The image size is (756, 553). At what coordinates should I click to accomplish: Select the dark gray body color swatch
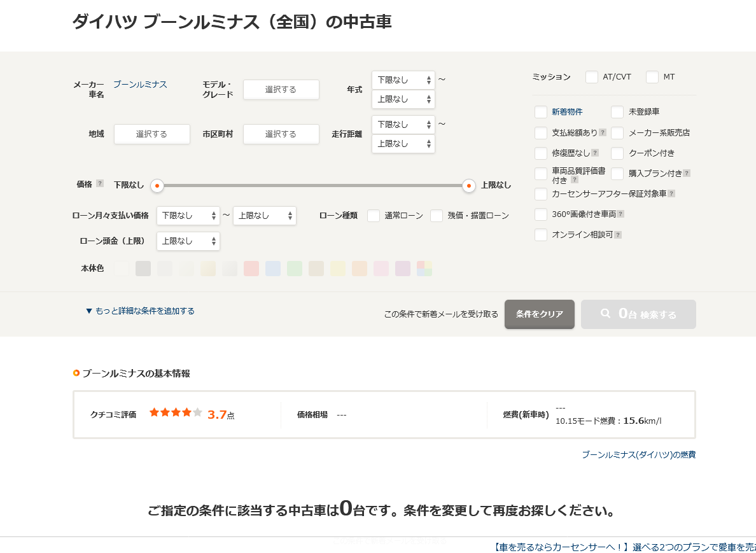click(143, 269)
